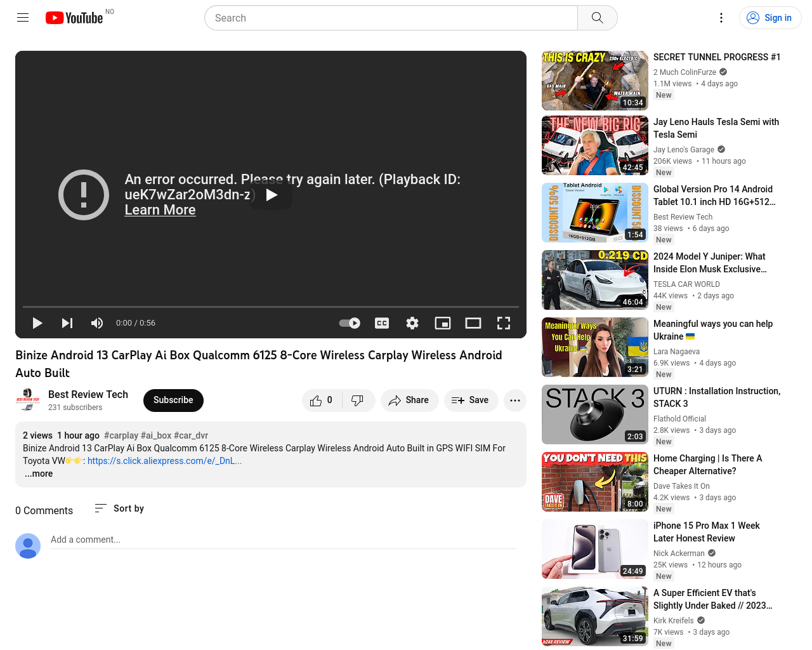Open 2024 Model Y Juniper thumbnail
This screenshot has height=650, width=812.
(x=595, y=280)
